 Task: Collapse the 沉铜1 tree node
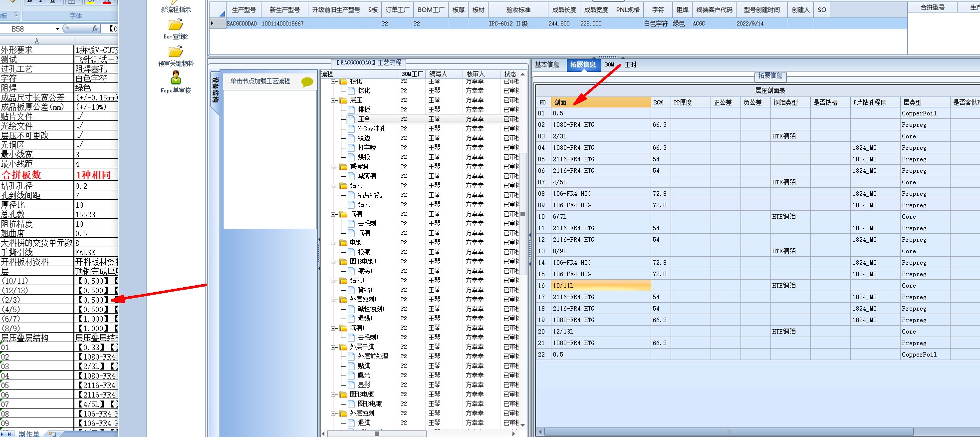point(333,328)
